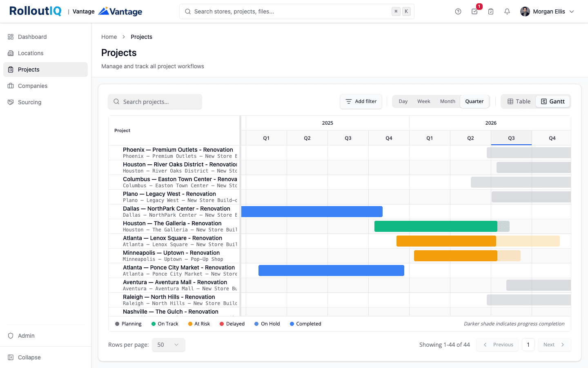588x368 pixels.
Task: Open the clipboard checklist icon
Action: pyautogui.click(x=491, y=11)
